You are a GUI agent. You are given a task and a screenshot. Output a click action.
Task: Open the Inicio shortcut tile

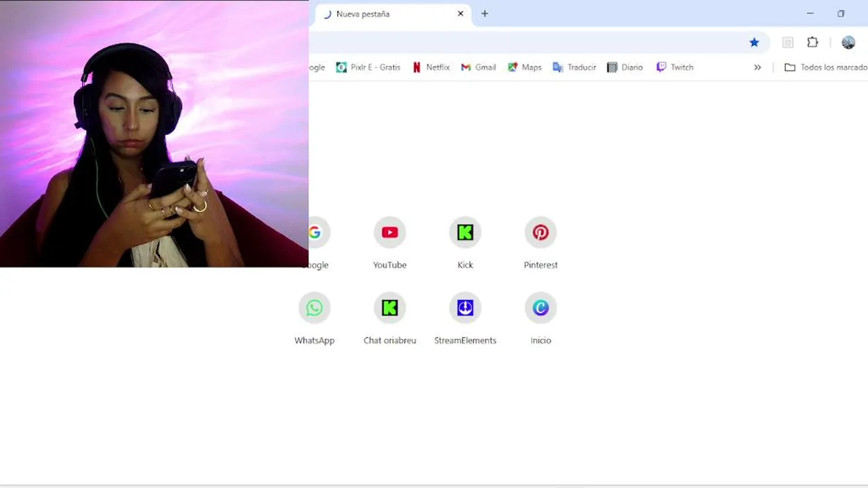(x=540, y=320)
